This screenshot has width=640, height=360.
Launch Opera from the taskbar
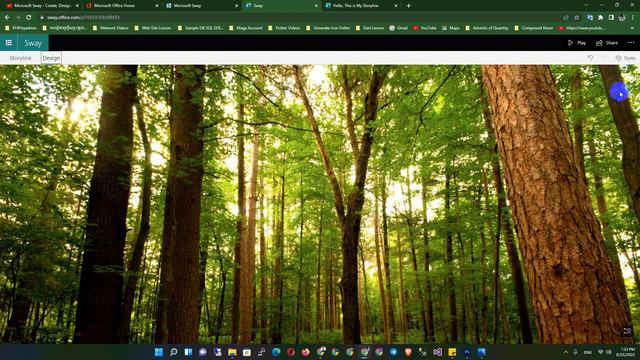pos(291,352)
